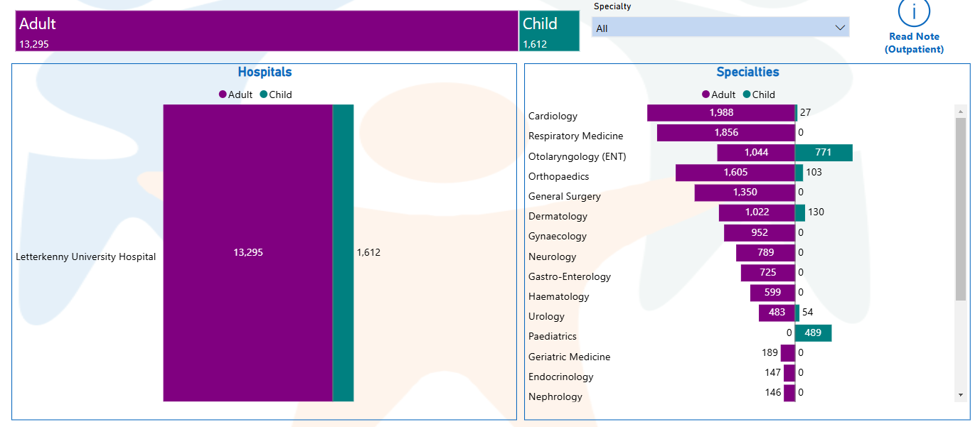
Task: Open the Read Note (Outpatient) link
Action: [x=914, y=43]
